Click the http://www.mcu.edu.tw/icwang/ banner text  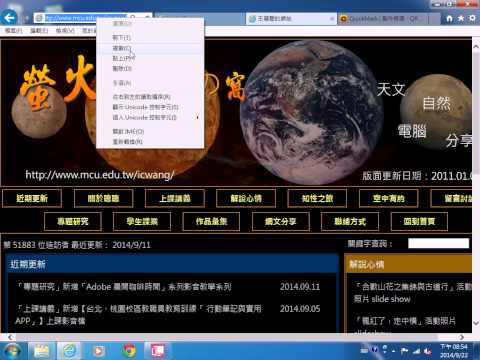point(100,174)
